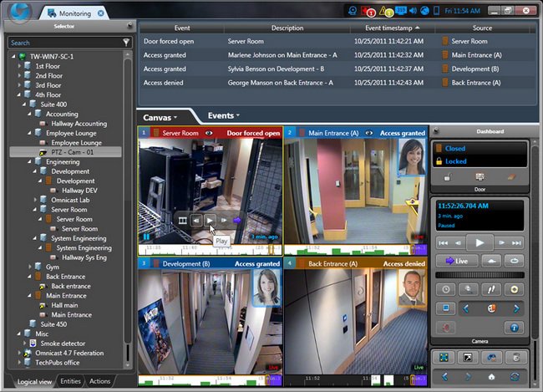Toggle monitoring eye on Server Room tile
This screenshot has width=543, height=392.
(x=209, y=133)
